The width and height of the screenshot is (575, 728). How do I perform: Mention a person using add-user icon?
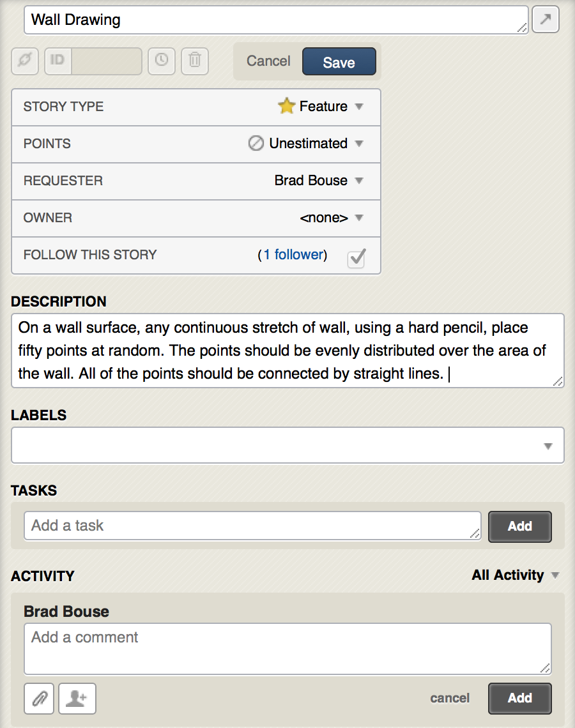(x=77, y=698)
